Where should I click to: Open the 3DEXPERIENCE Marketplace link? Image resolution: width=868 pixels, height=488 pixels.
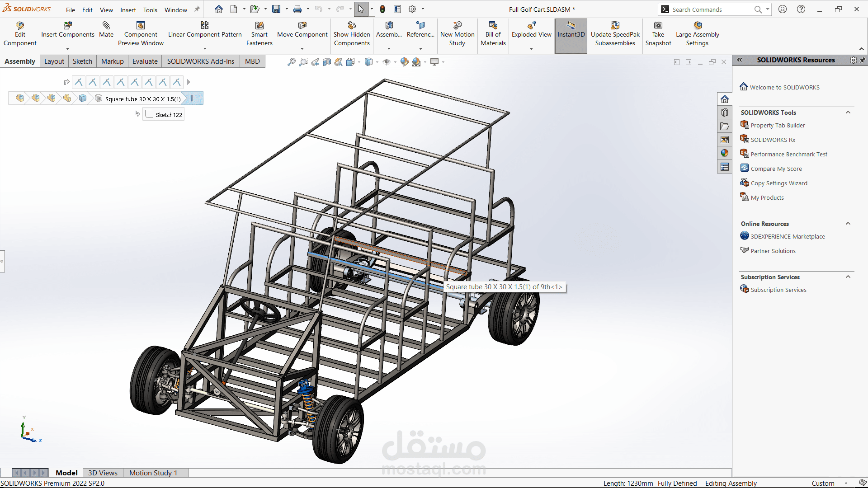click(x=788, y=236)
